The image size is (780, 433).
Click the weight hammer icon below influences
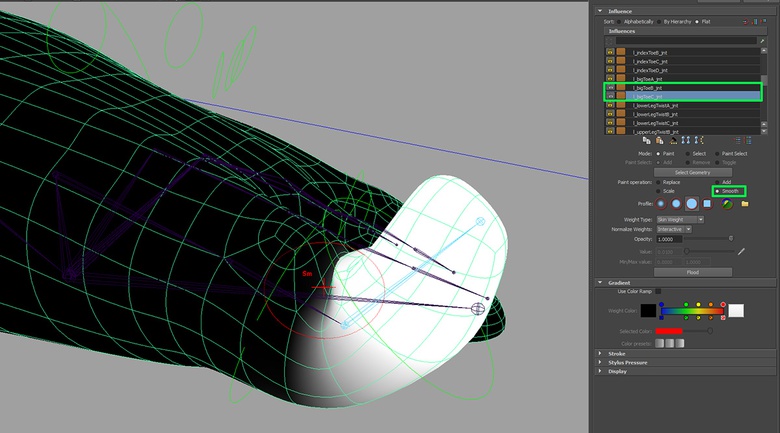coord(673,141)
